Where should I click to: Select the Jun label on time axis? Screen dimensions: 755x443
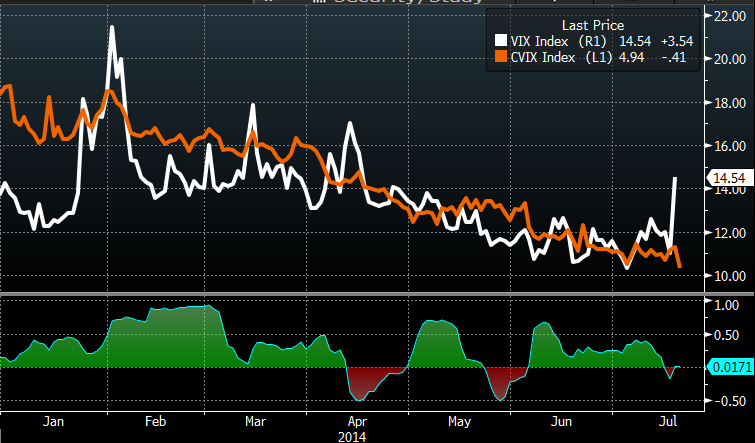(x=561, y=421)
